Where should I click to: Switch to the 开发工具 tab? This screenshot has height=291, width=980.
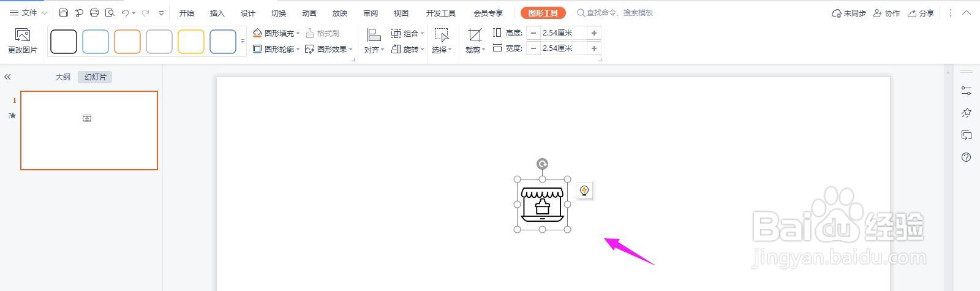click(x=441, y=13)
